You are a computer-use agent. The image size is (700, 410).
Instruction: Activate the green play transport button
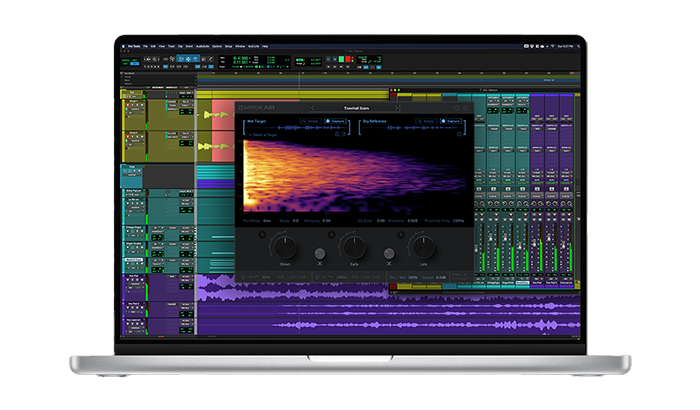(342, 59)
